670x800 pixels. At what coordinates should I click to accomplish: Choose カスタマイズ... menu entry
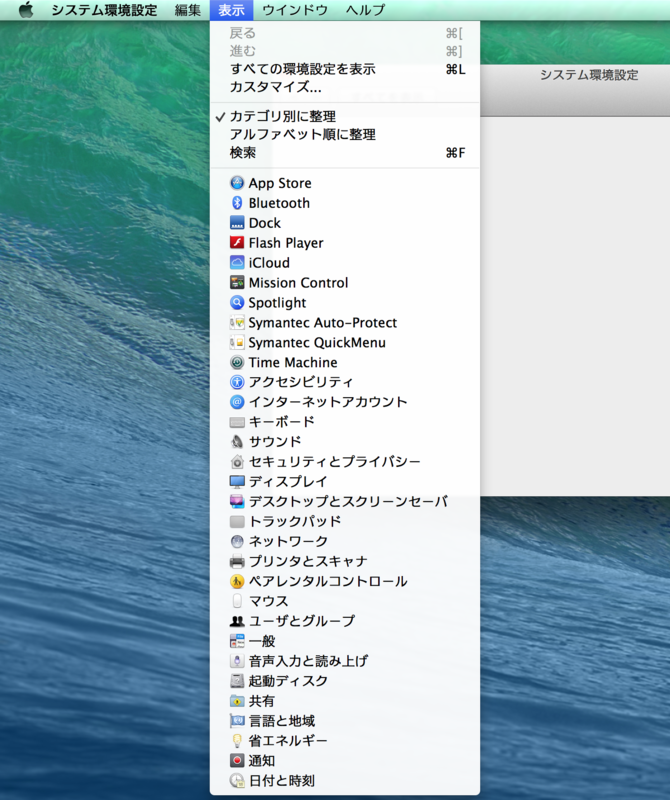click(x=345, y=87)
